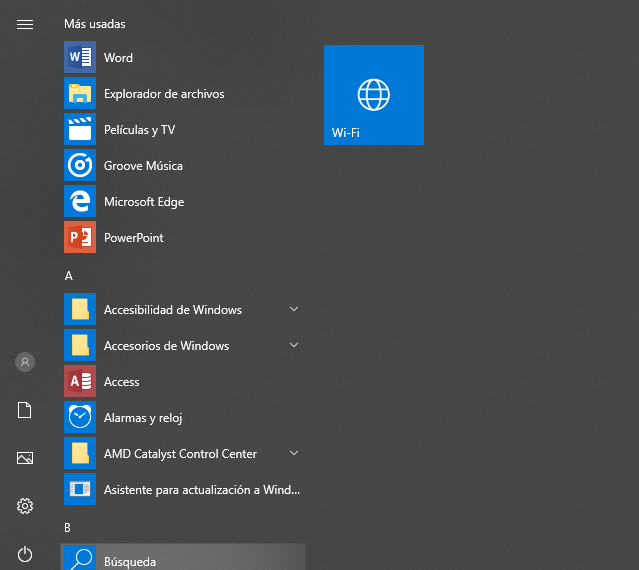
Task: Launch Microsoft Edge by its label
Action: [x=144, y=202]
